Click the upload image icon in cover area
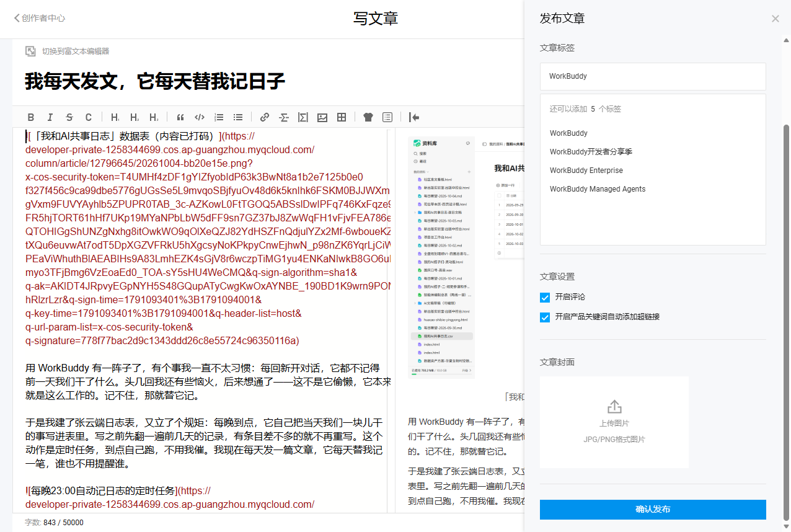791x532 pixels. coord(614,407)
